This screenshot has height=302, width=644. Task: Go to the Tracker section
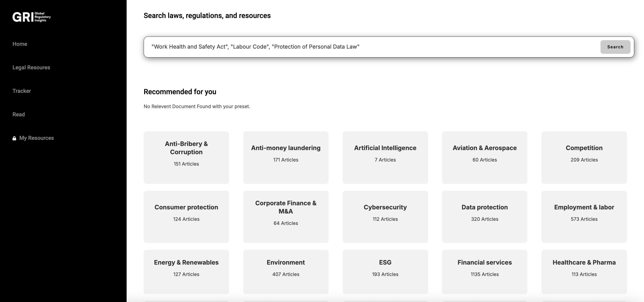[x=22, y=91]
